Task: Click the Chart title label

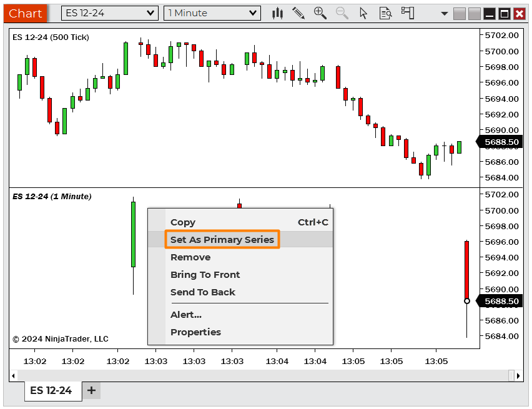Action: click(x=25, y=14)
